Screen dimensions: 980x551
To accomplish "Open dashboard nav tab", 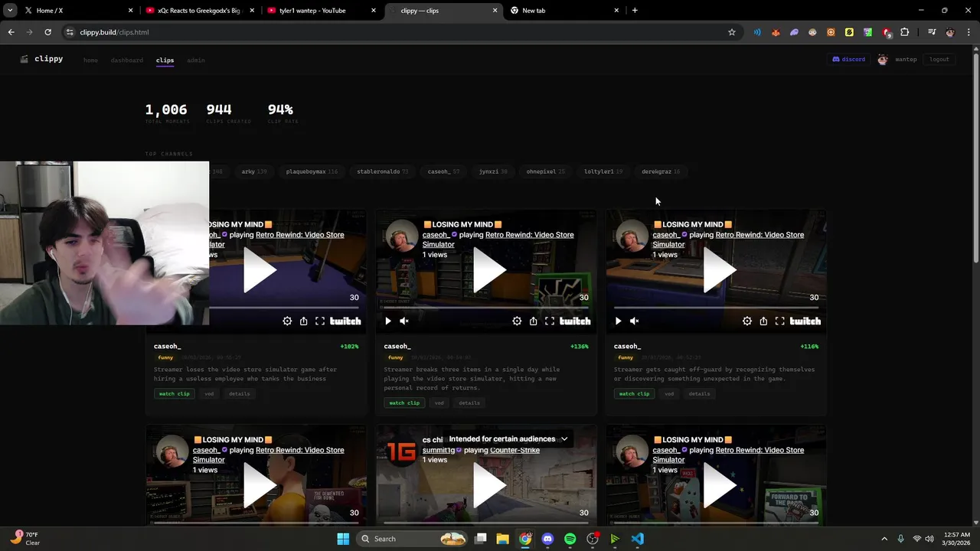I will (x=127, y=60).
